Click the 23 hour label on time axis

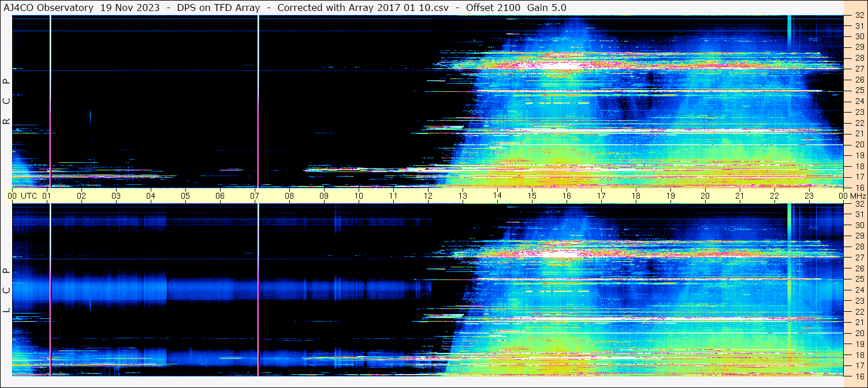(809, 196)
